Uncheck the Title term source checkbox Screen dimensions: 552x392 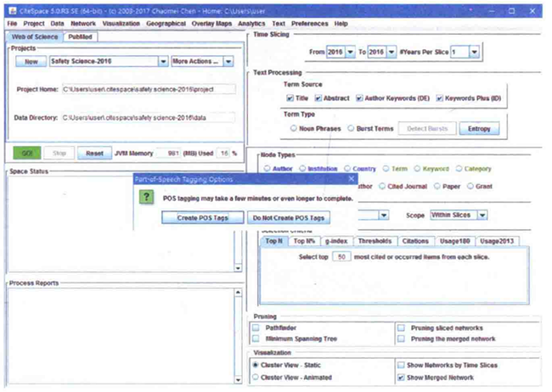coord(290,98)
